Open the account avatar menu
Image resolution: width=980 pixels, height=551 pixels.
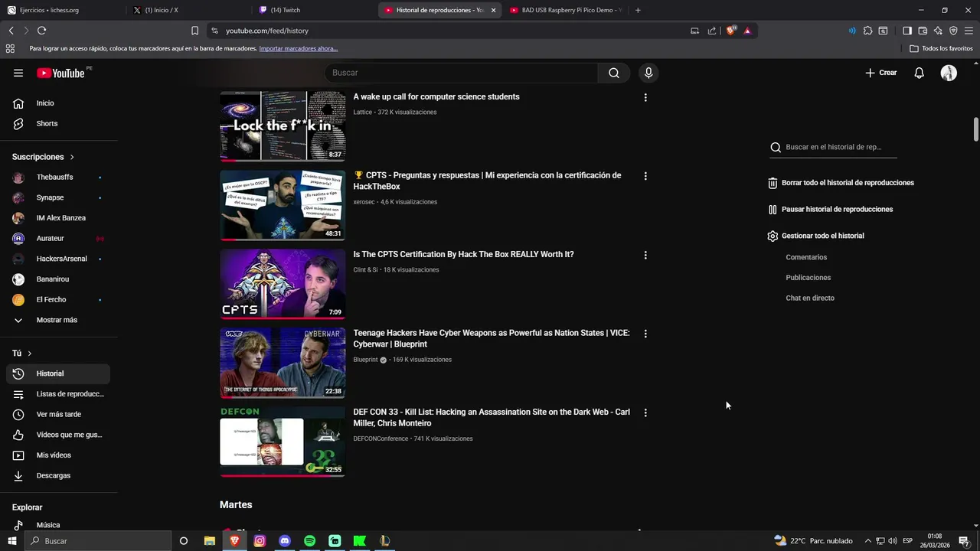[x=949, y=73]
